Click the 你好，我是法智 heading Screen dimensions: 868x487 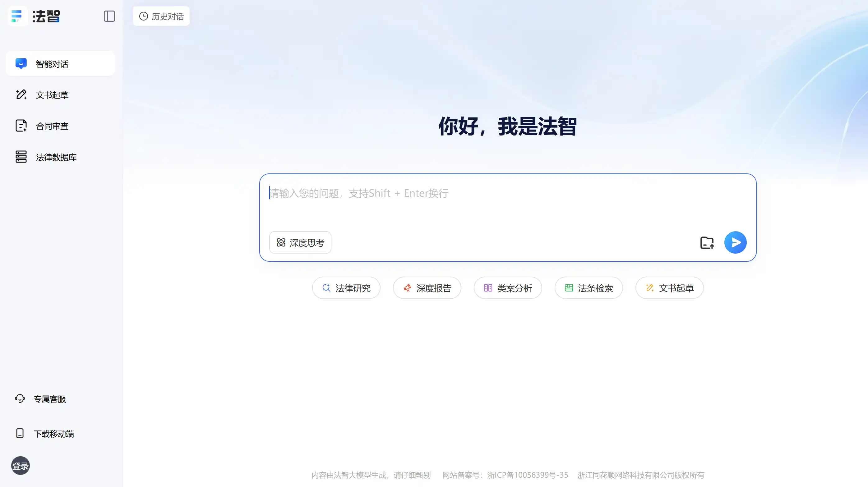click(x=507, y=126)
